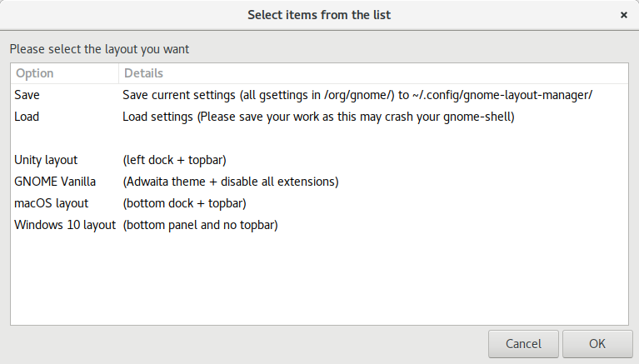Close the dialog with the X icon
This screenshot has width=639, height=364.
(624, 15)
